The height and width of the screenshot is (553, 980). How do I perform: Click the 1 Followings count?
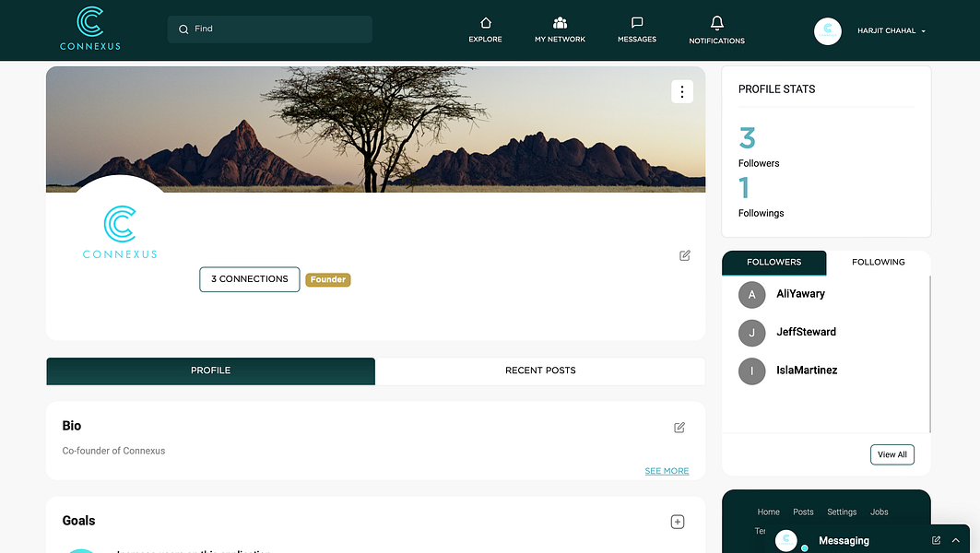pyautogui.click(x=744, y=187)
